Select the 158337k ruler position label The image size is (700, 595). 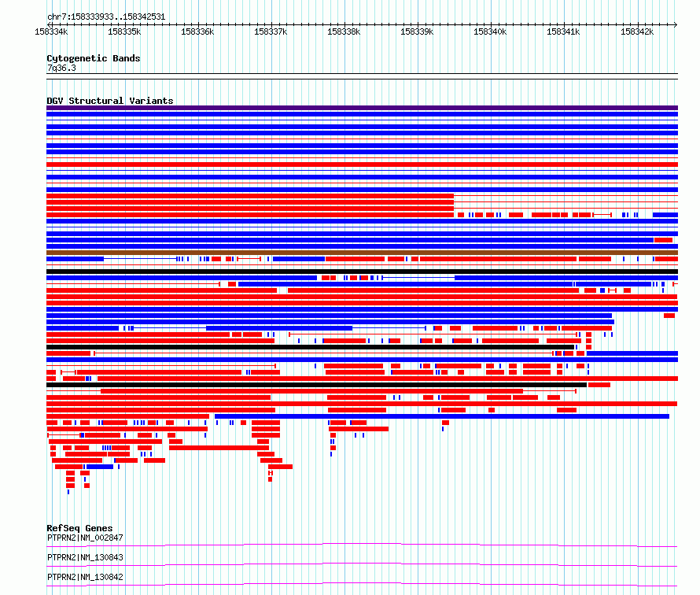coord(271,31)
